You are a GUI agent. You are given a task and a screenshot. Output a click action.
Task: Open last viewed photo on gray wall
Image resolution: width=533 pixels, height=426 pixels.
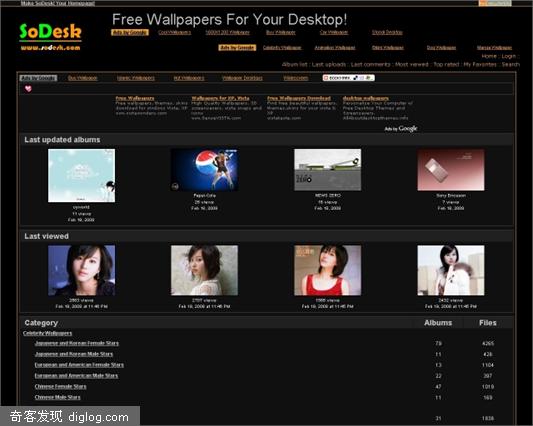click(x=204, y=270)
